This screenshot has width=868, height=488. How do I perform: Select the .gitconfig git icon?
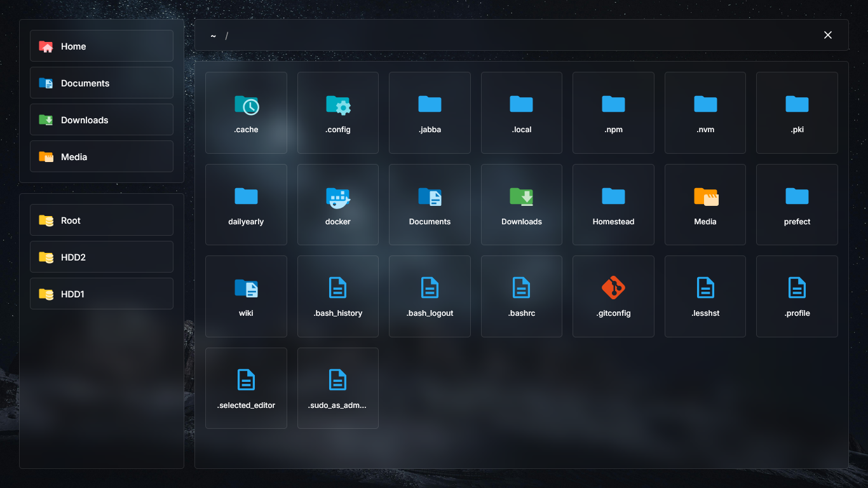tap(613, 288)
